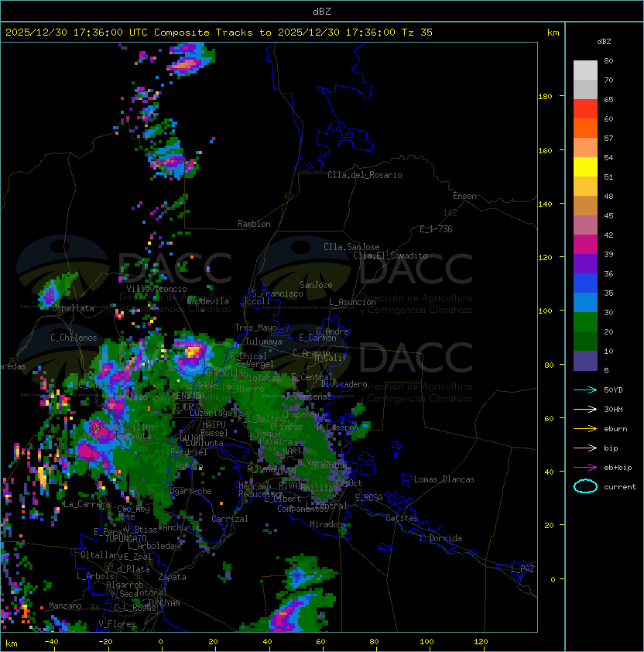The width and height of the screenshot is (644, 652).
Task: Click the Capdevila place label
Action: pyautogui.click(x=208, y=301)
